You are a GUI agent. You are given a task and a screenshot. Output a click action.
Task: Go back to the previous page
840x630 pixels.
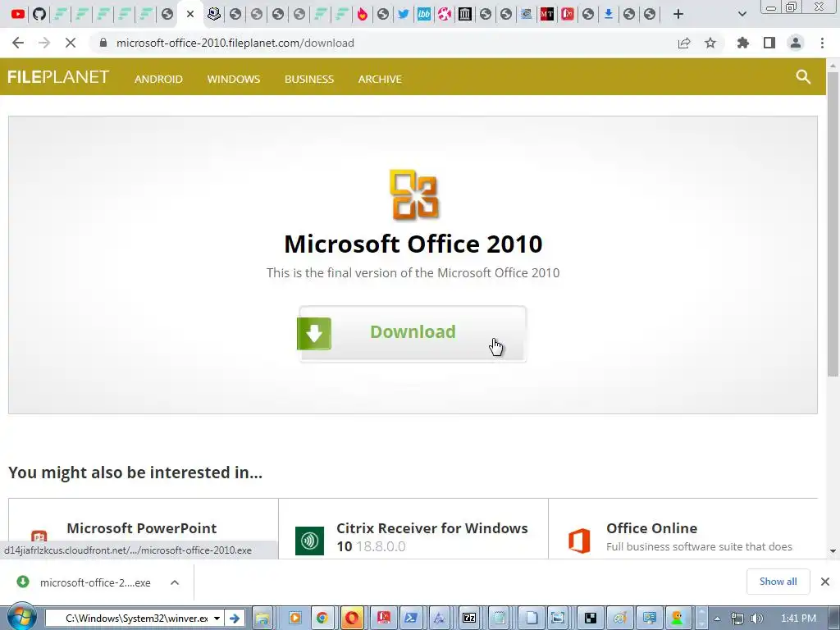pyautogui.click(x=18, y=43)
